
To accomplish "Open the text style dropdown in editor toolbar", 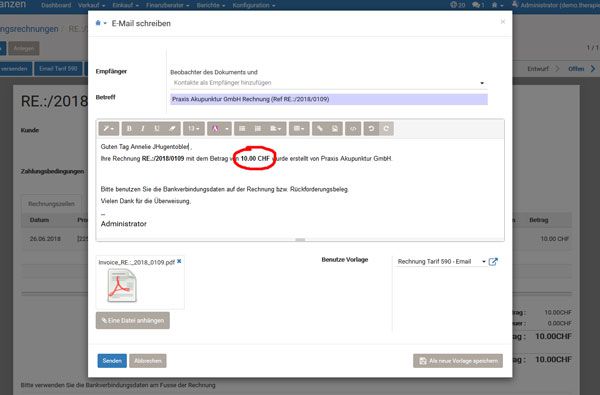I will pyautogui.click(x=109, y=129).
